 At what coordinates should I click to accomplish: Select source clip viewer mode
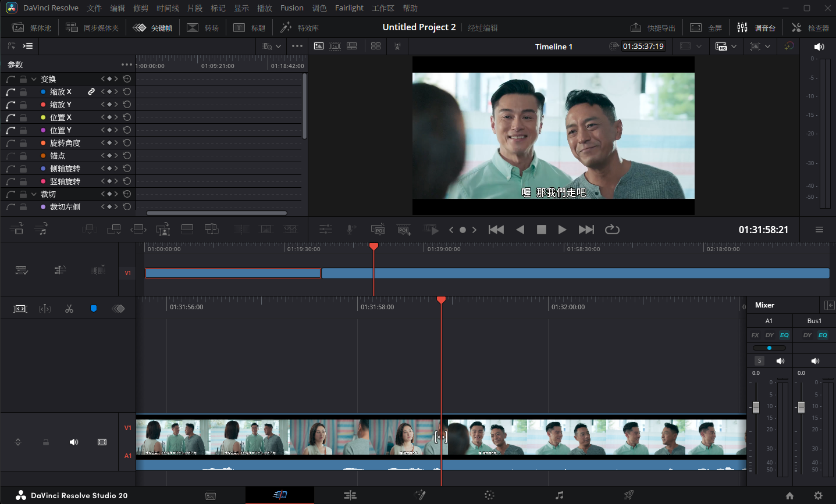(319, 46)
